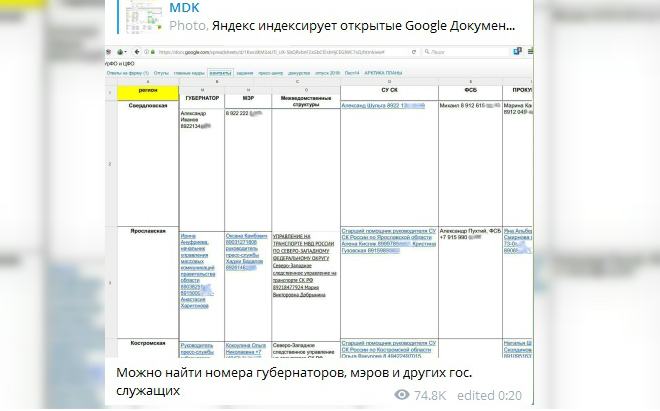Click row number 2 header

pos(110,164)
